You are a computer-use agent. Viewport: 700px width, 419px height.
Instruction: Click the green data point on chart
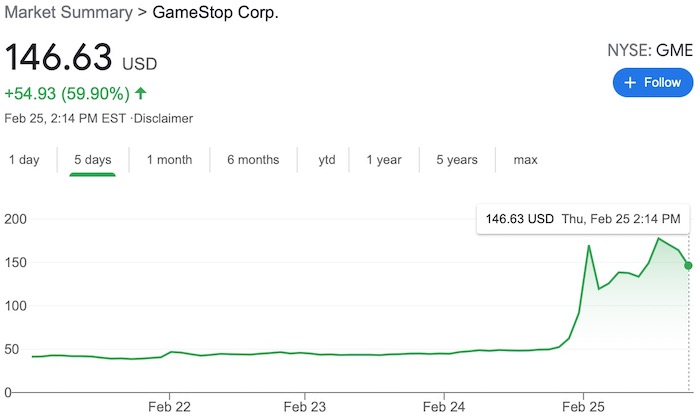click(688, 266)
